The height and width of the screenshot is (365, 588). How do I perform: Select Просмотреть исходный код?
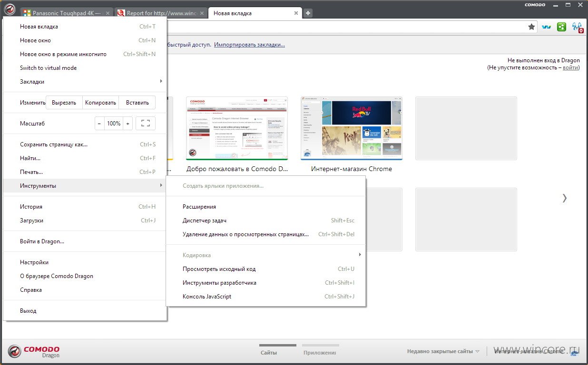[x=266, y=269]
